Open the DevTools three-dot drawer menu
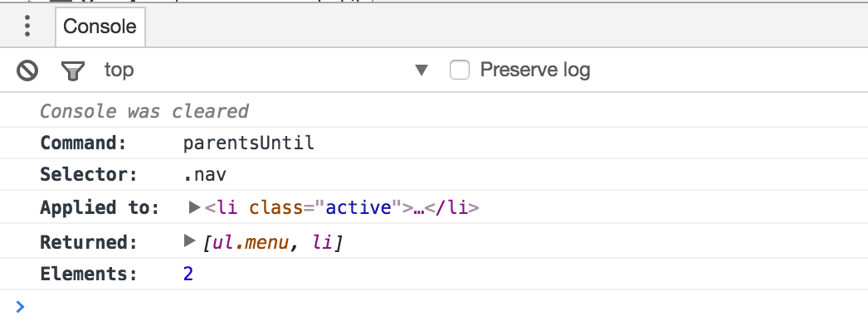 pos(27,26)
